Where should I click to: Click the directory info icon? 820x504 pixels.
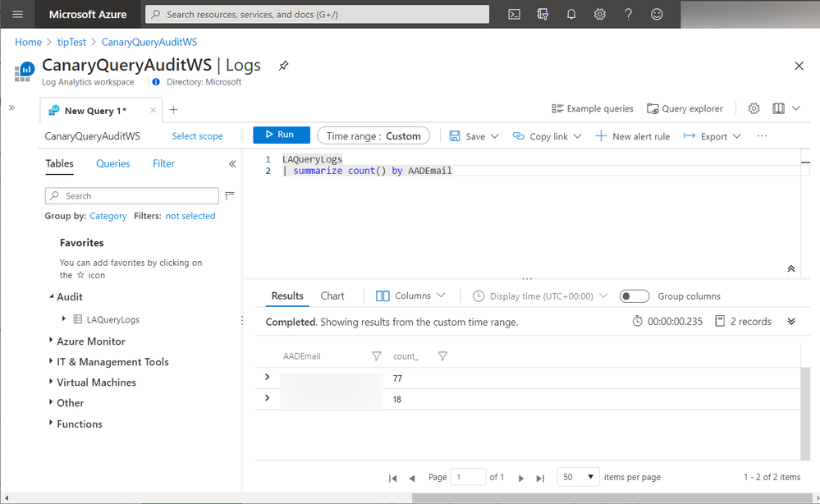pyautogui.click(x=156, y=81)
